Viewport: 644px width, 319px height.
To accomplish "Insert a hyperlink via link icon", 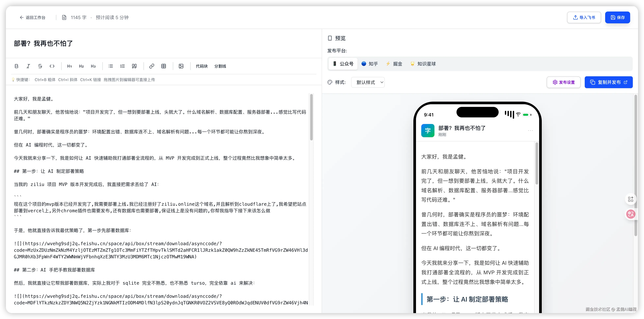I will [152, 66].
